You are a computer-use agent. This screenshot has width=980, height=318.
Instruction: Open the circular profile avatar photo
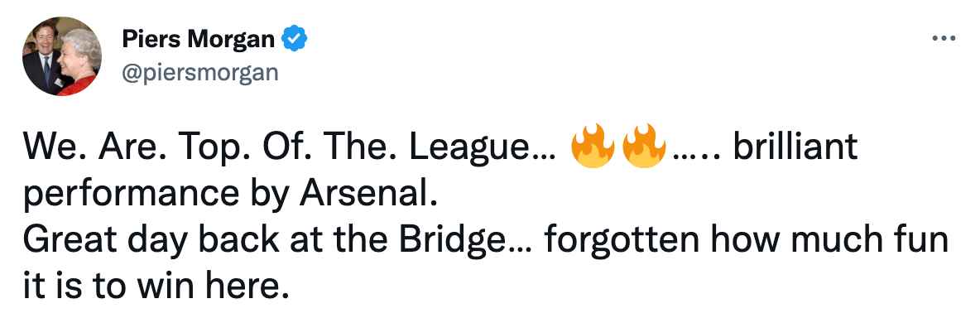pyautogui.click(x=62, y=56)
